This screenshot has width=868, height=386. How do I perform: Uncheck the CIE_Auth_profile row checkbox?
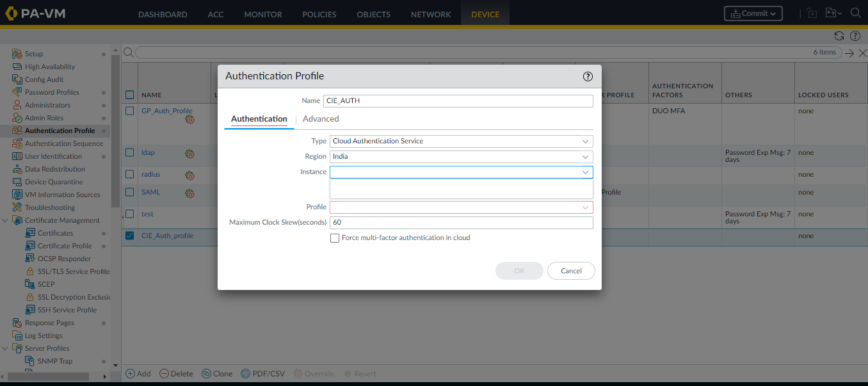(x=130, y=236)
